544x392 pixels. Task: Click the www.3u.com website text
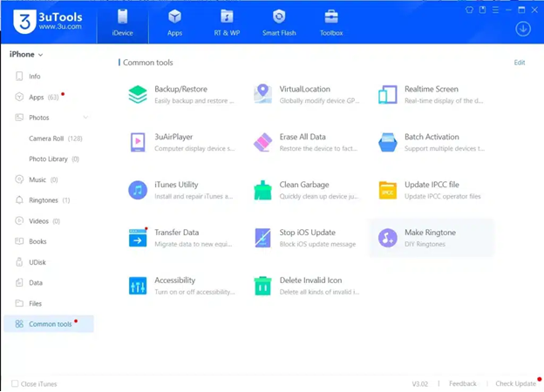(60, 26)
